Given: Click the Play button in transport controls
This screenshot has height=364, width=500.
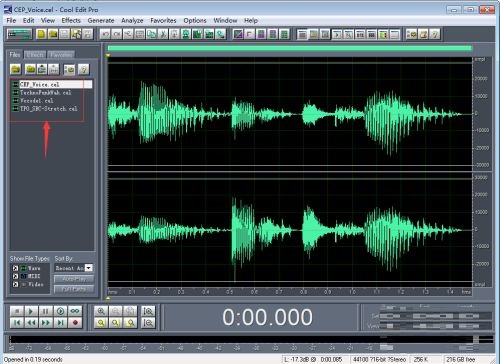Looking at the screenshot, I should [x=31, y=311].
